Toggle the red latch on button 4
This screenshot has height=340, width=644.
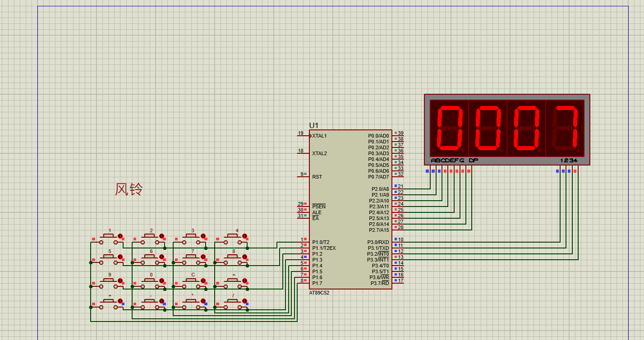coord(245,236)
